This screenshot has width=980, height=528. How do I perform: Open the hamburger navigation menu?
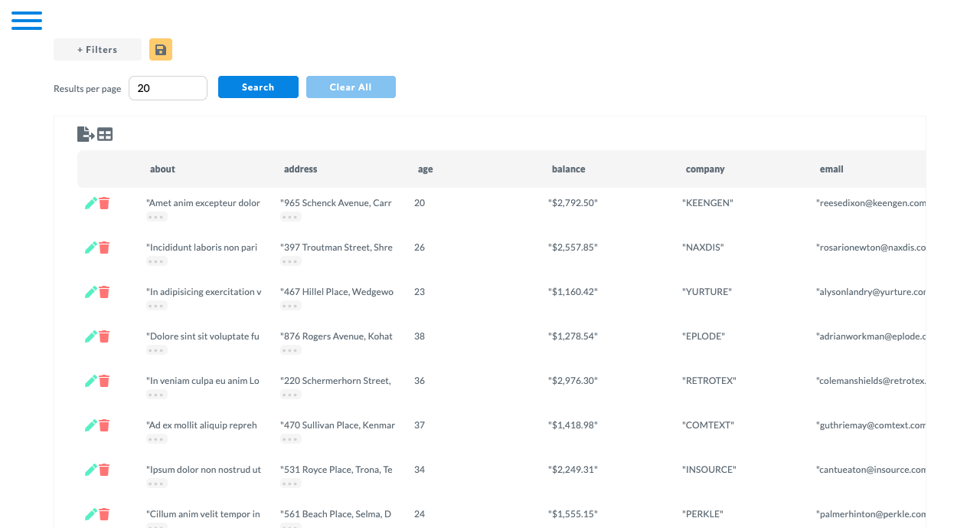(x=27, y=21)
